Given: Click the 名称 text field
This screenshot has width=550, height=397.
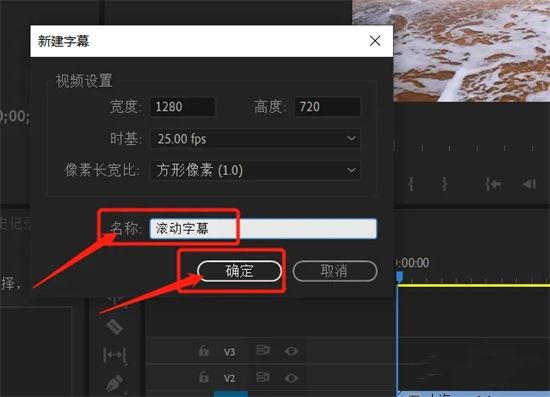Looking at the screenshot, I should (263, 229).
